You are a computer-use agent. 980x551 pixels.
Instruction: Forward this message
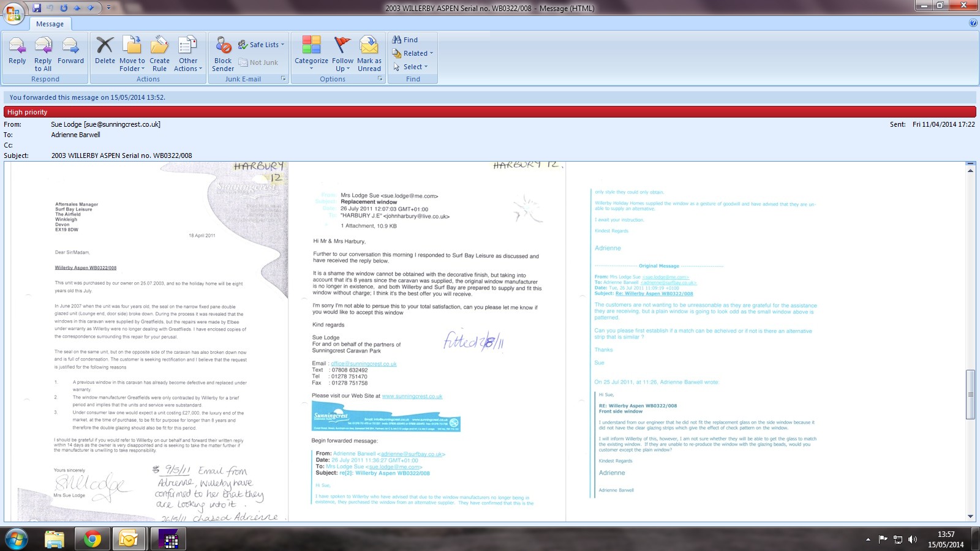70,50
